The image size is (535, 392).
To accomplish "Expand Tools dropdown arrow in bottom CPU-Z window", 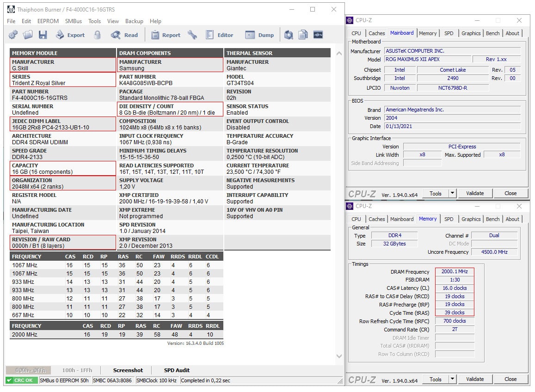I will coord(452,379).
